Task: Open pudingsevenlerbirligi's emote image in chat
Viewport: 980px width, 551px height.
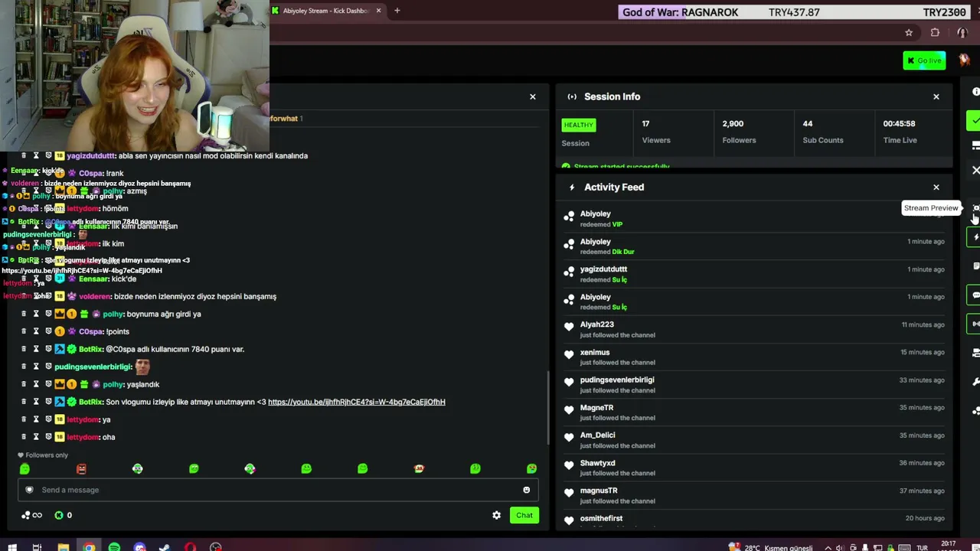Action: click(142, 367)
